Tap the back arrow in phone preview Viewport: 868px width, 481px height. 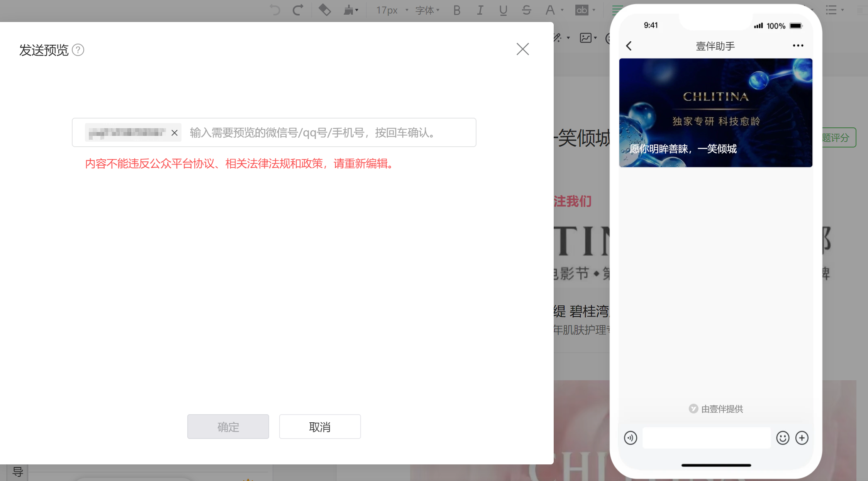(x=629, y=46)
